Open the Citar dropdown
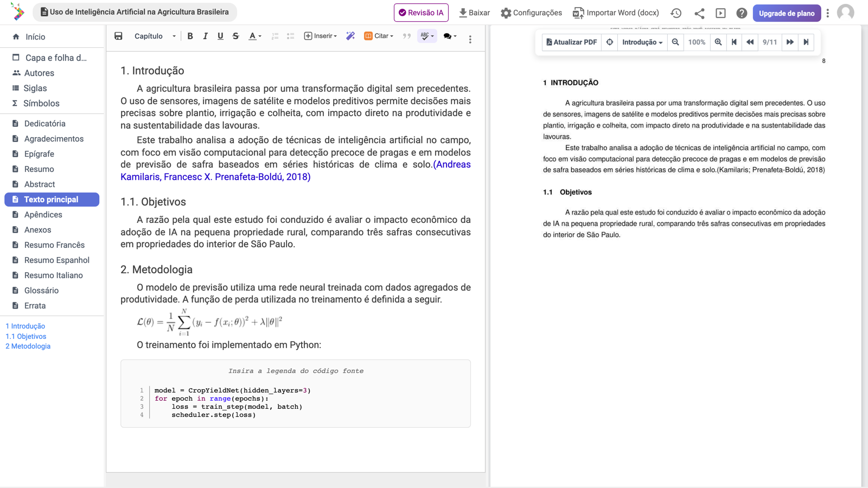 [x=379, y=36]
